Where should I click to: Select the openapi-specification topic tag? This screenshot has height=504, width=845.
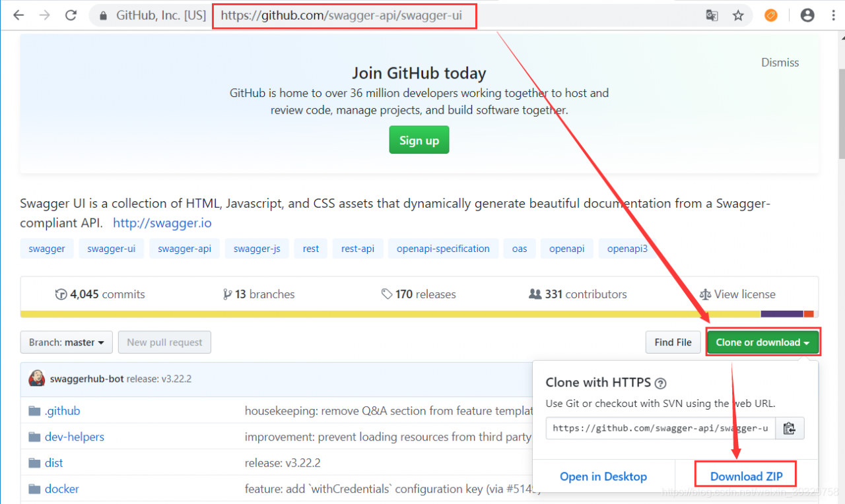pyautogui.click(x=443, y=249)
